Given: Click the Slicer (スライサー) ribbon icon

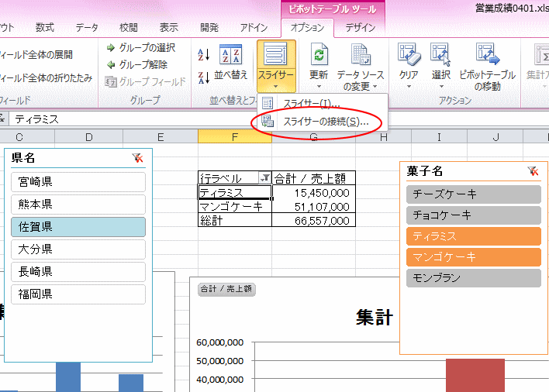Looking at the screenshot, I should pyautogui.click(x=275, y=56).
